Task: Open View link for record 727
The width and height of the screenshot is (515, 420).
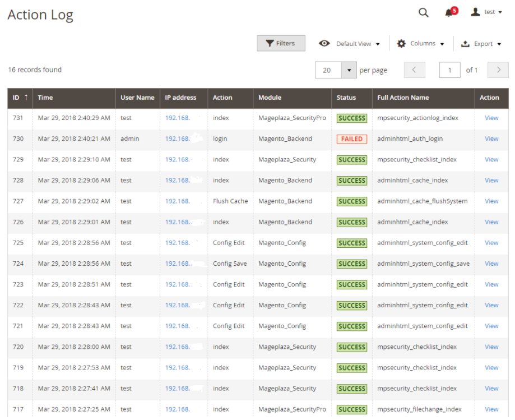Action: (x=491, y=201)
